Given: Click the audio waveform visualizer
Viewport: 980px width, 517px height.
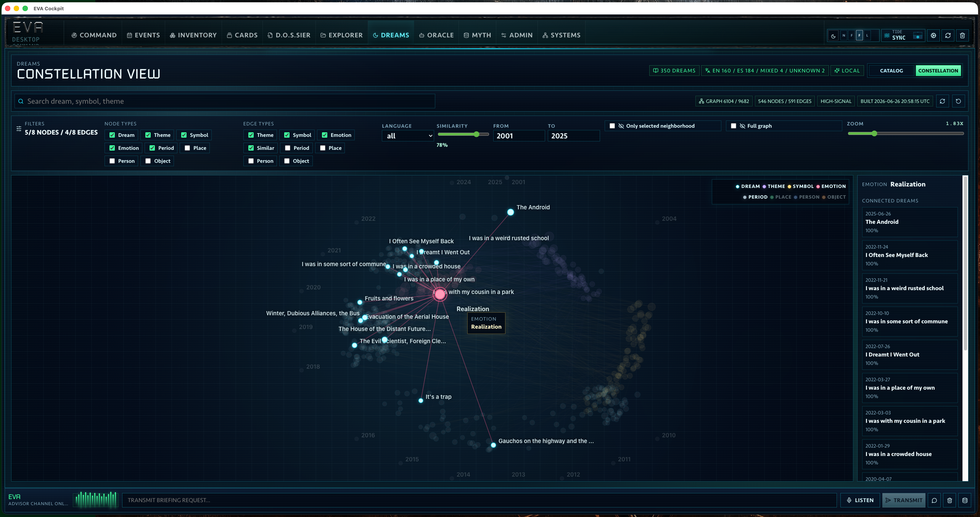Looking at the screenshot, I should pos(97,499).
